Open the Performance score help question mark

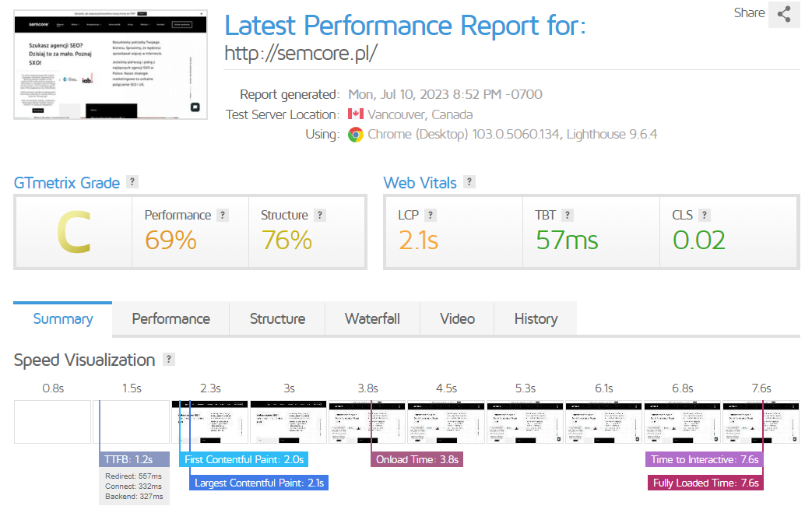coord(223,215)
